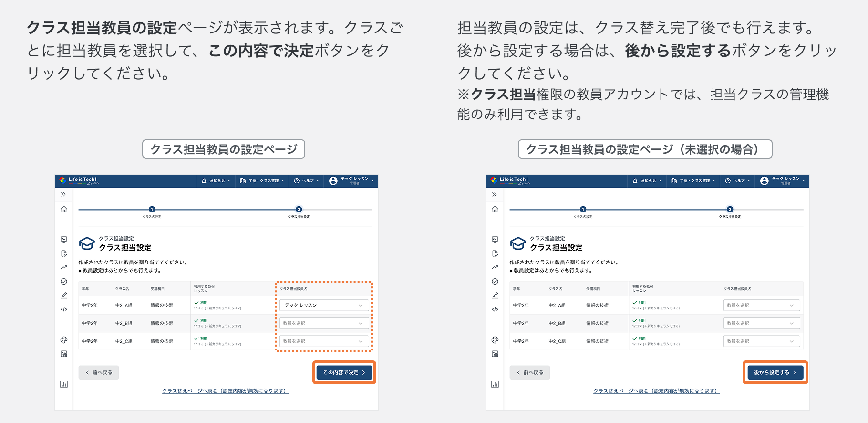Click the graduation cap icon in right screenshot

coord(518,243)
